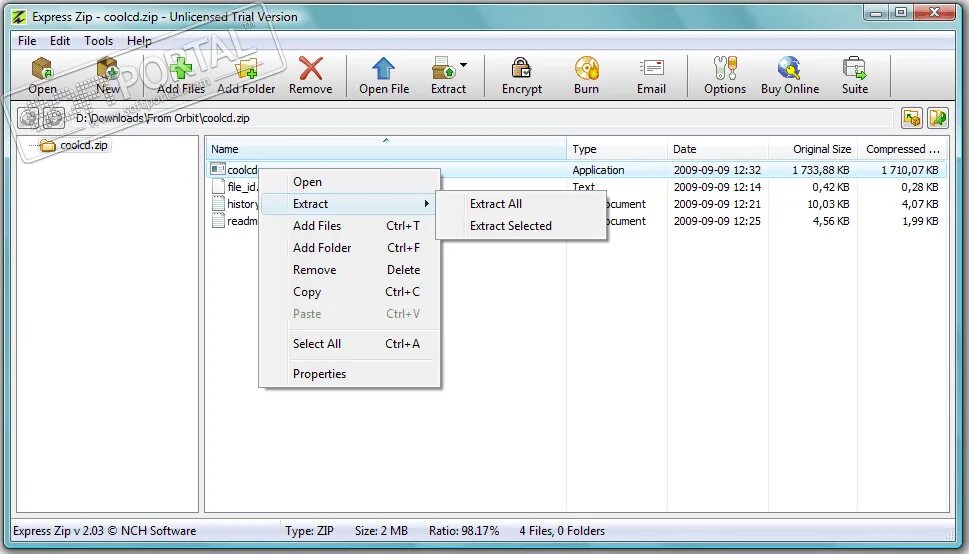
Task: Click the back navigation icon by path
Action: click(x=28, y=117)
